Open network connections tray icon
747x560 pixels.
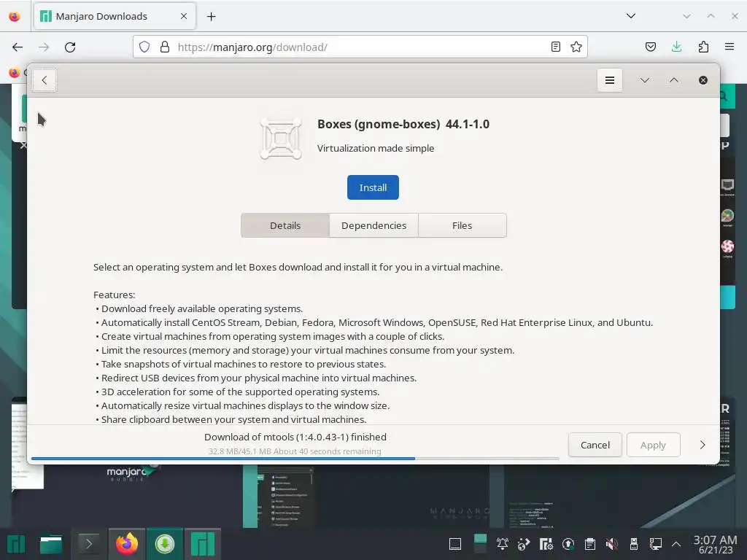click(656, 544)
